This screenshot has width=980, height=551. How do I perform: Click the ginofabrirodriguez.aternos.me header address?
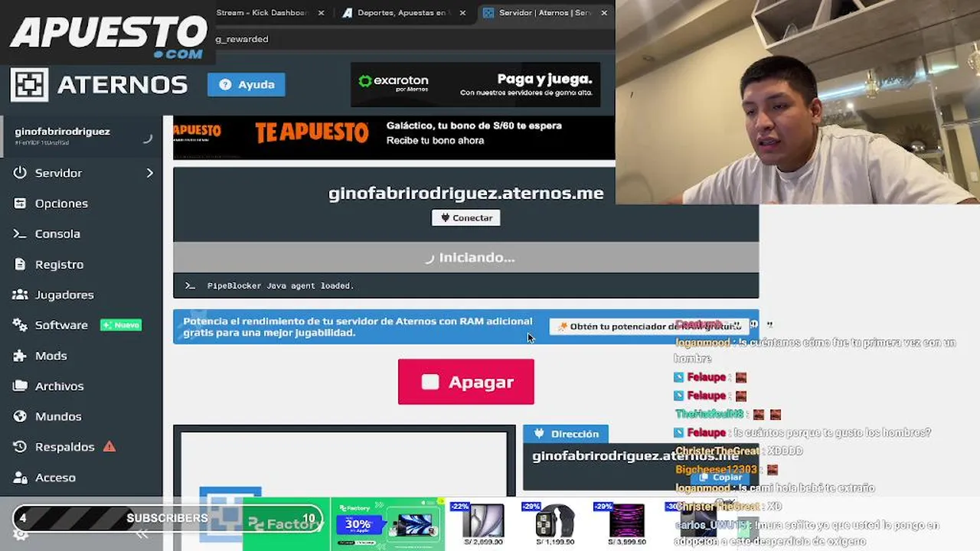(465, 194)
